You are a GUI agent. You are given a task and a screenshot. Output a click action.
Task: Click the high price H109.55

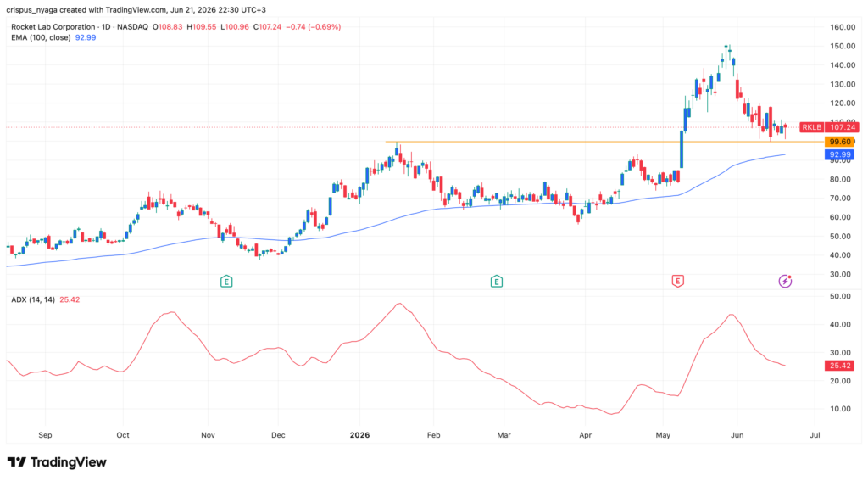(x=202, y=26)
